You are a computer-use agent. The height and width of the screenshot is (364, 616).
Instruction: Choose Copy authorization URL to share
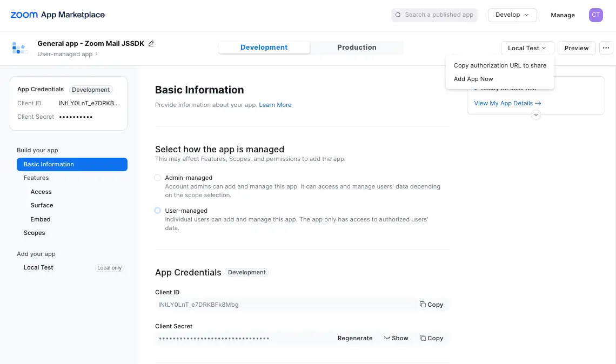500,65
